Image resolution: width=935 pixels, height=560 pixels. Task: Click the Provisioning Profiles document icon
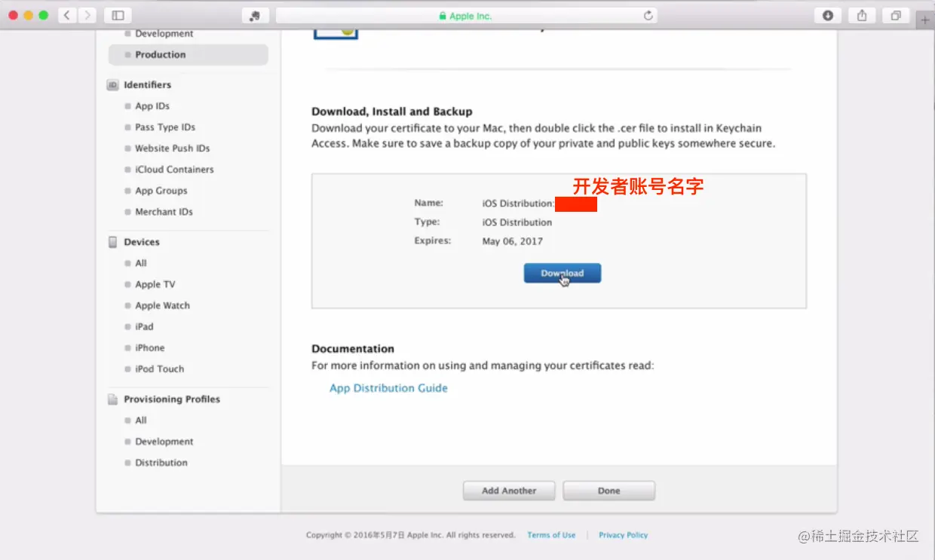point(112,399)
